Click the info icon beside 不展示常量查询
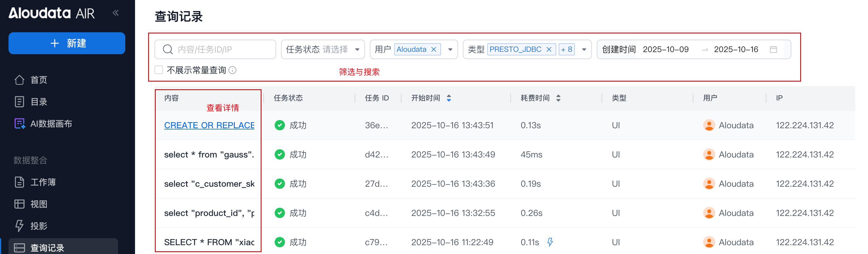The height and width of the screenshot is (254, 868). [232, 70]
